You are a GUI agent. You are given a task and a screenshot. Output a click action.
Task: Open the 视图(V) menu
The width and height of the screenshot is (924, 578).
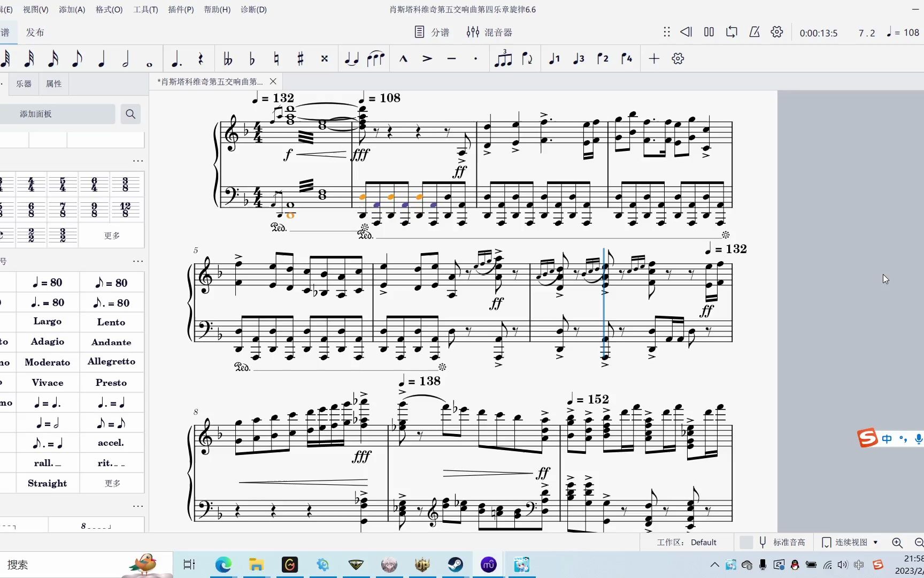click(x=35, y=10)
